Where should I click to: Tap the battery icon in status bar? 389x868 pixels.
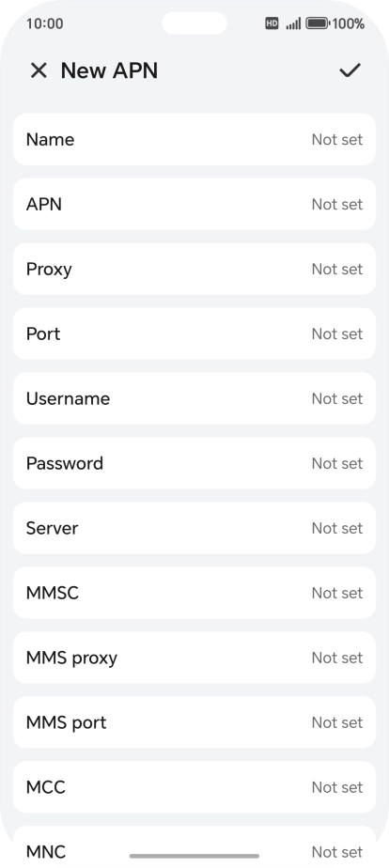tap(318, 23)
